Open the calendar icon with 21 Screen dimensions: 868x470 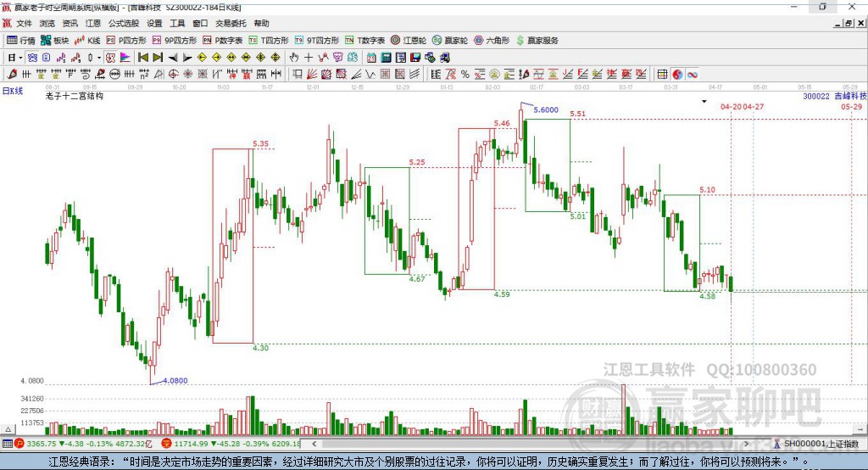point(371,58)
